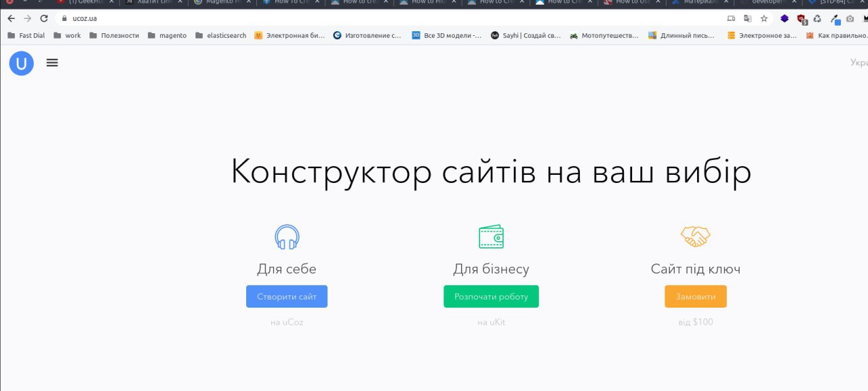
Task: Click the wallet icon above Для бізнесу
Action: coord(491,236)
